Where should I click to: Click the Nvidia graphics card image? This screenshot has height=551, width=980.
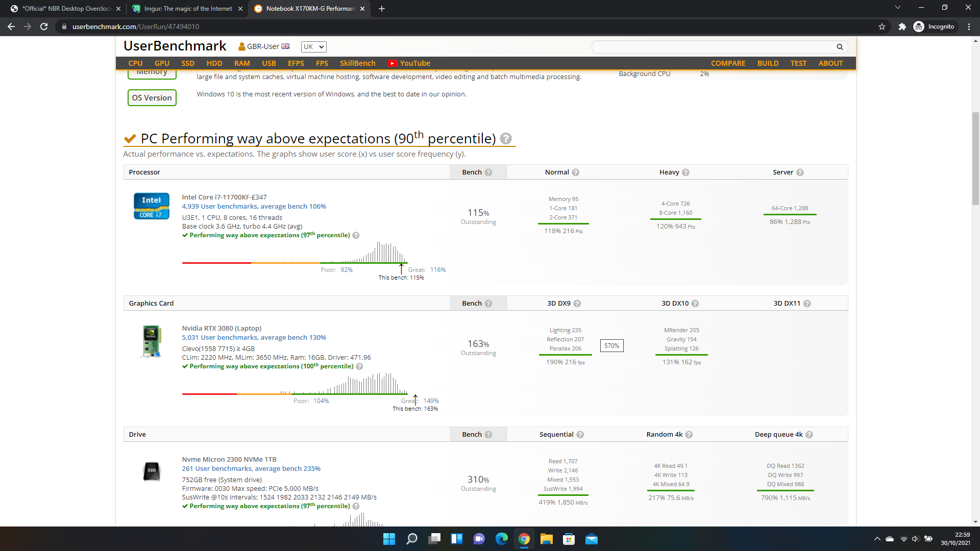[151, 341]
